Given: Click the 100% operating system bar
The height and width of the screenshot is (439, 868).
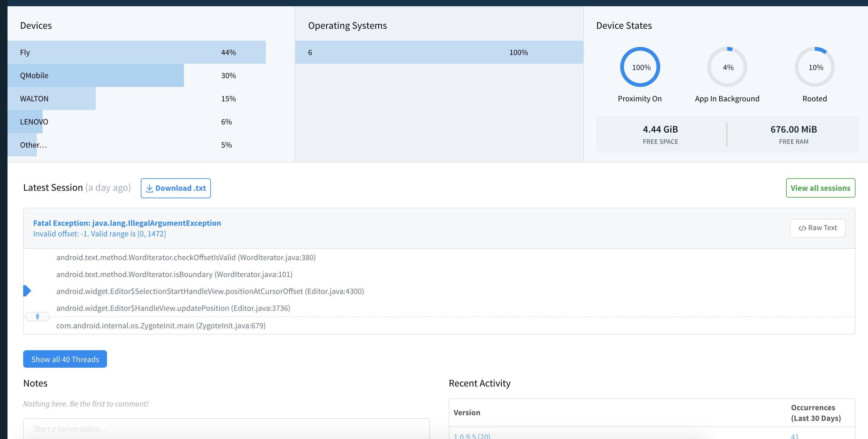Looking at the screenshot, I should coord(438,52).
